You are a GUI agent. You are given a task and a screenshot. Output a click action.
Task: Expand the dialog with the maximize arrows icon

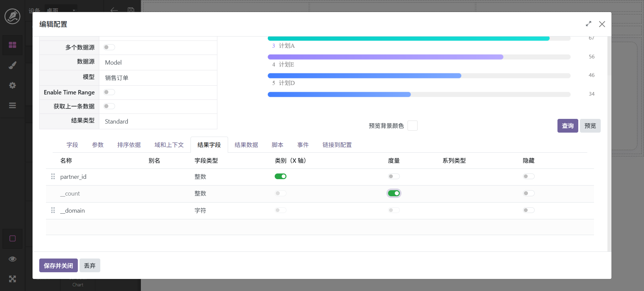click(588, 24)
